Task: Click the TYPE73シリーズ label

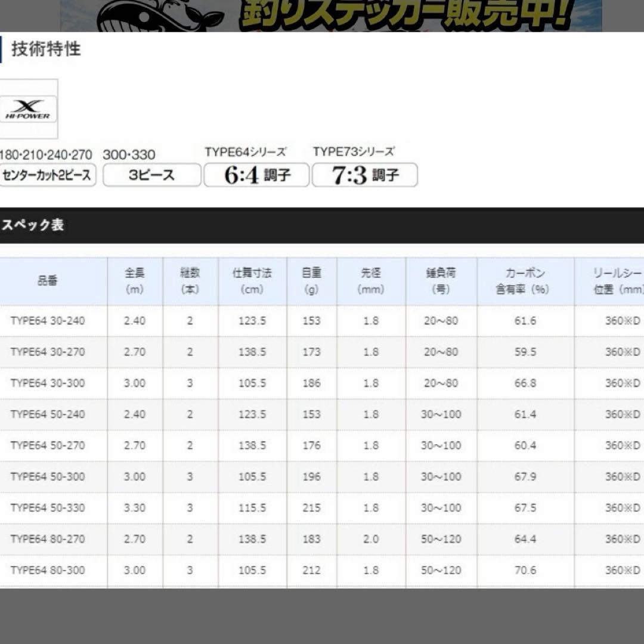Action: click(x=354, y=151)
